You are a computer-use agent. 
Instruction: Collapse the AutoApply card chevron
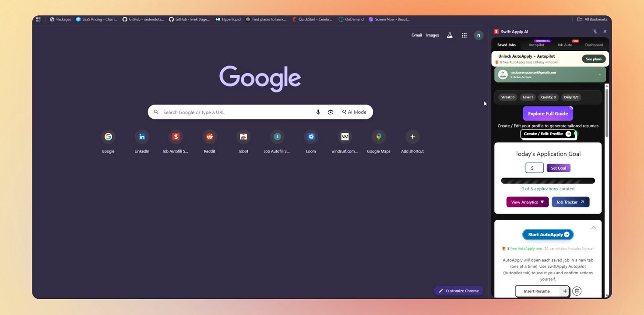coord(594,227)
